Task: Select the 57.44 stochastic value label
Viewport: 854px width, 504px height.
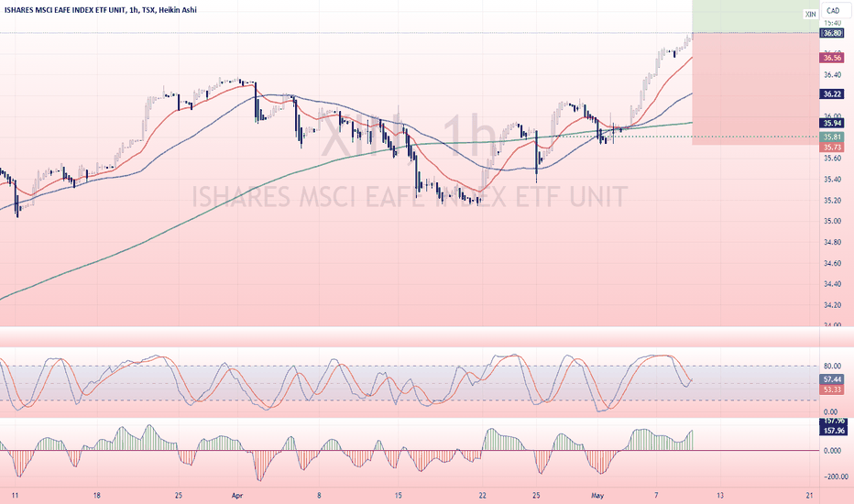Action: (832, 379)
